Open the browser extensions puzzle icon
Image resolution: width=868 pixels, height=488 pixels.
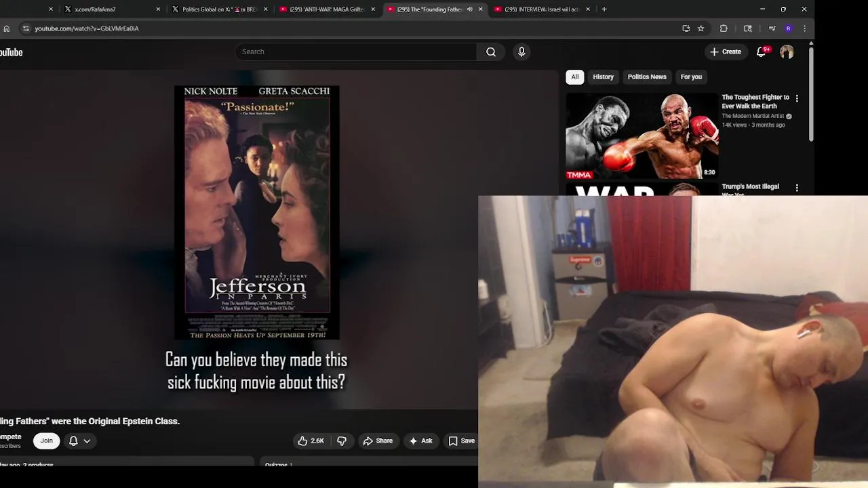(x=724, y=28)
